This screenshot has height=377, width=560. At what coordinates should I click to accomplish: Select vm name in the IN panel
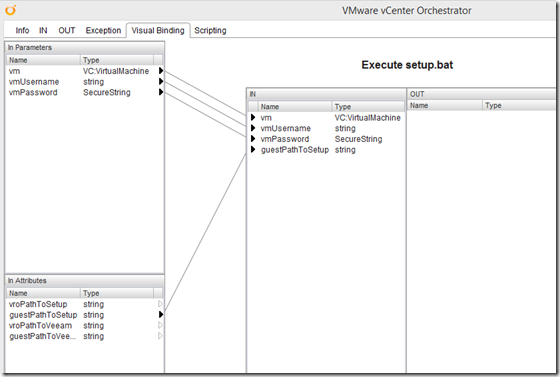tap(266, 117)
